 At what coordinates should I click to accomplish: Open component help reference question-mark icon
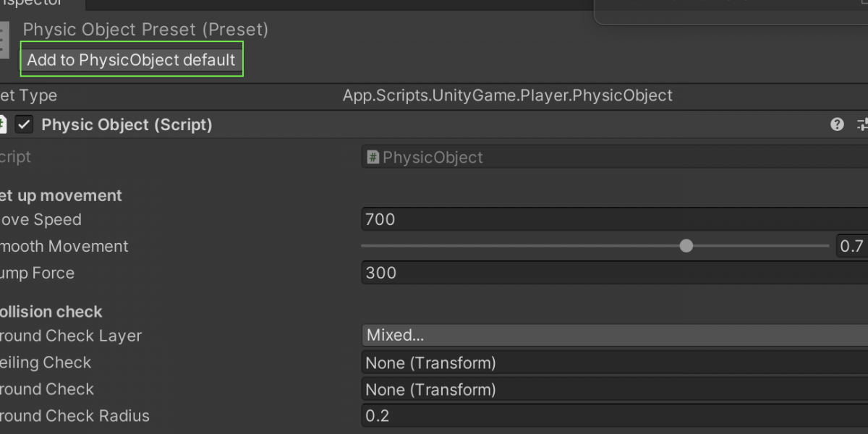837,124
